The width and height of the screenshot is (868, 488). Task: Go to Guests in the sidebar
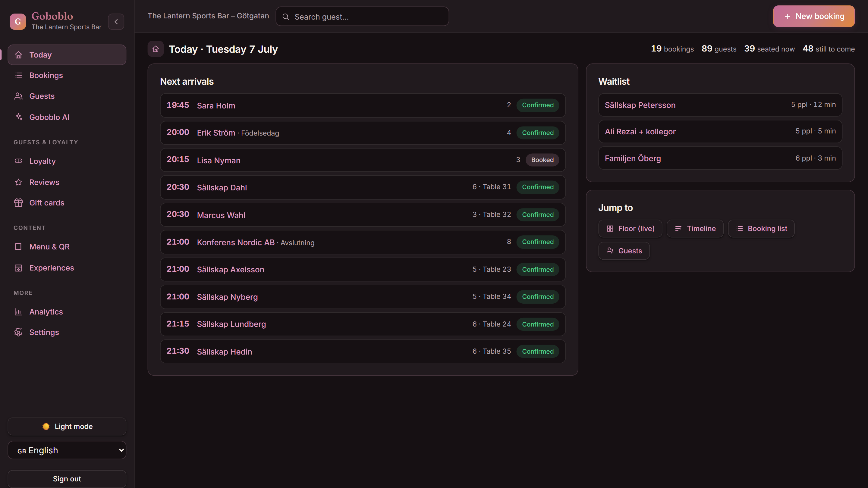point(67,96)
